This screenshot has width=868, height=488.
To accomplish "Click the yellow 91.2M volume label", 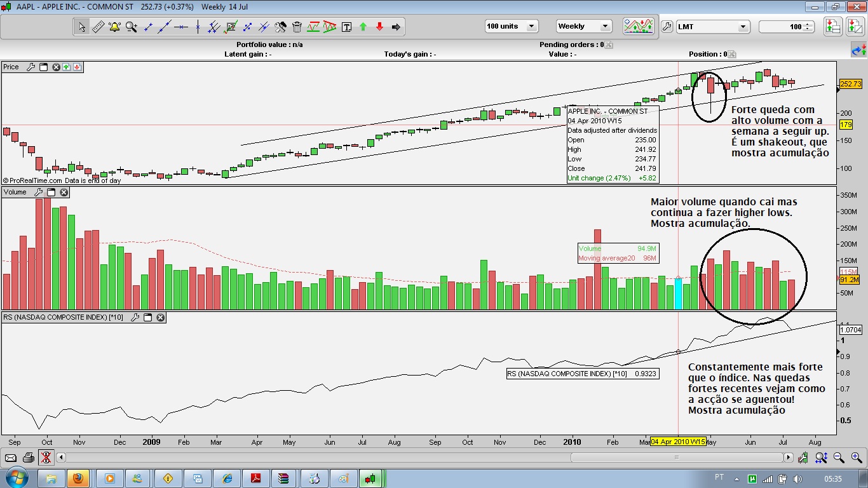I will click(850, 280).
